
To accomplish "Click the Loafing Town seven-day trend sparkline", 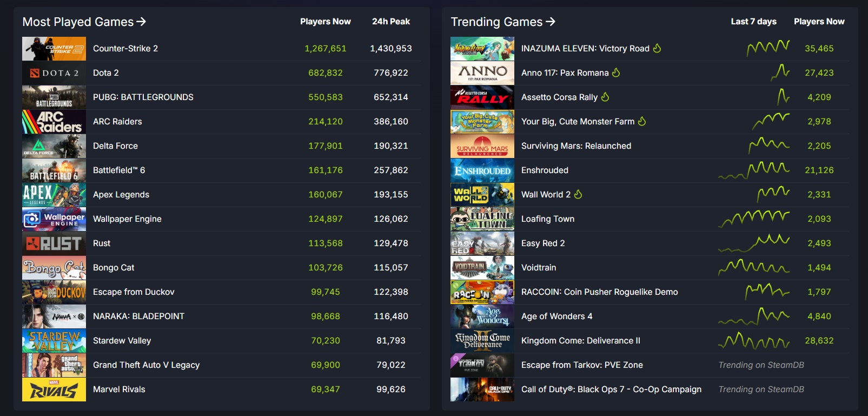I will coord(754,219).
